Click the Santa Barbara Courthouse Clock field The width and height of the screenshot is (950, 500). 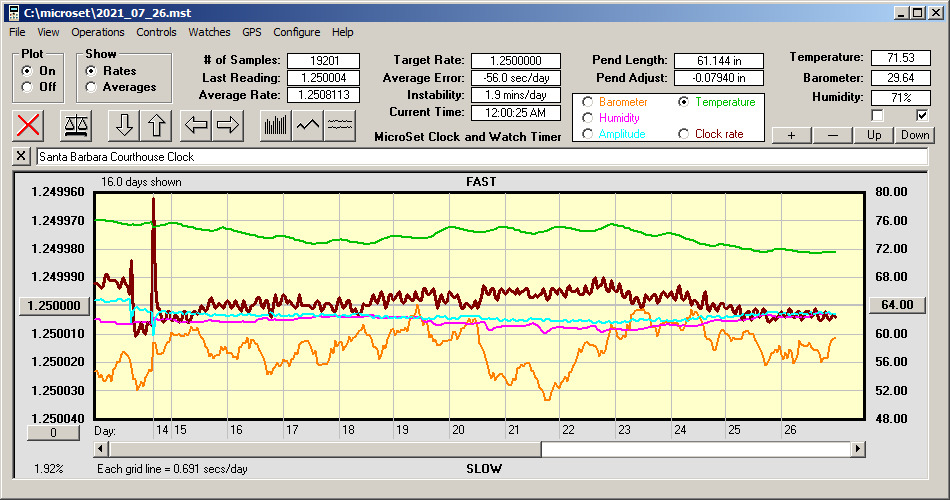[482, 157]
